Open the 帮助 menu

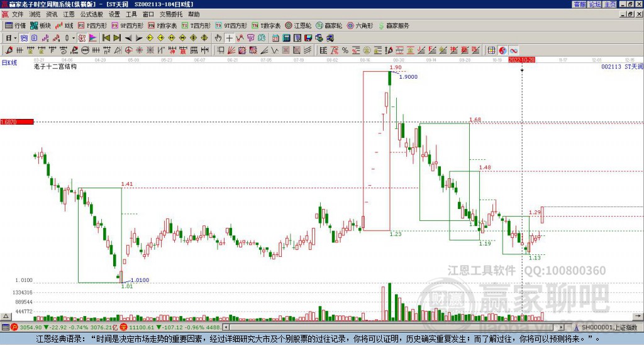194,14
